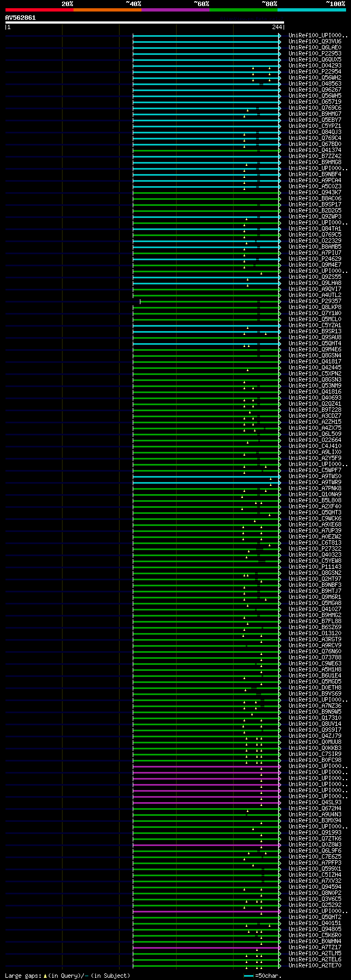351x980 pixels.
Task: Click the UniRef100_A4UTL2 label
Action: pos(315,295)
